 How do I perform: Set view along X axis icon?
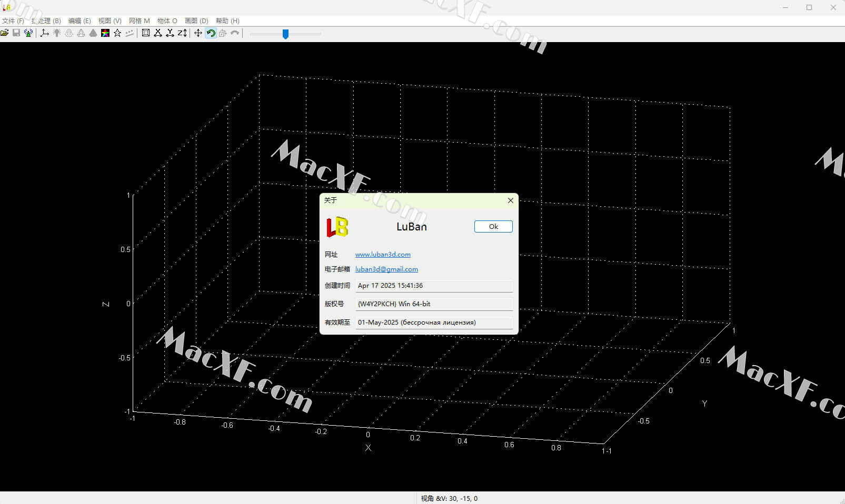158,33
